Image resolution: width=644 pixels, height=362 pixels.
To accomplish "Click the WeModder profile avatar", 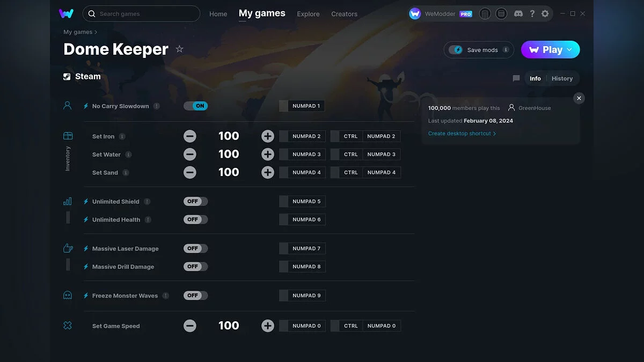I will 415,13.
